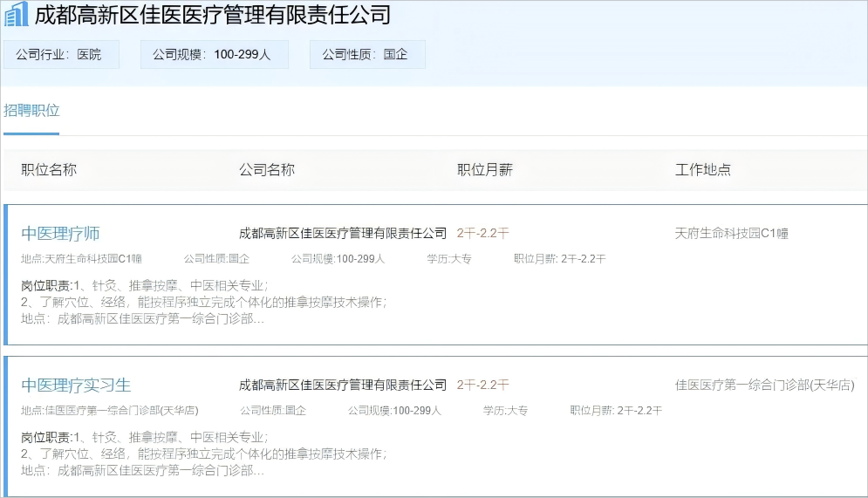Click the 公司规模：100-299人 tag
The image size is (868, 498).
pyautogui.click(x=212, y=54)
